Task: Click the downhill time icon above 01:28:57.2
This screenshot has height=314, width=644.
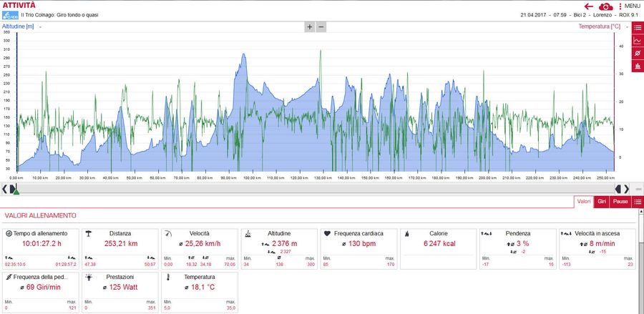Action: pyautogui.click(x=71, y=257)
